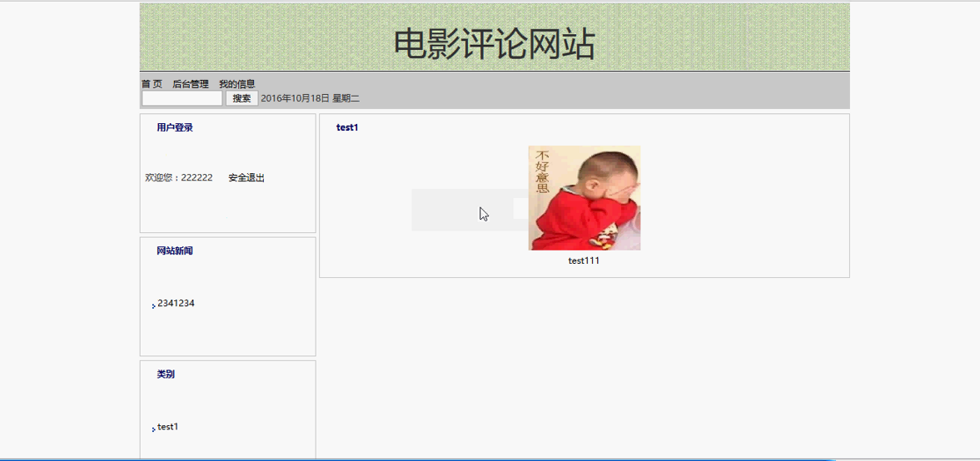Open 我的信息 navigation link
Image resolution: width=980 pixels, height=461 pixels.
coord(236,84)
